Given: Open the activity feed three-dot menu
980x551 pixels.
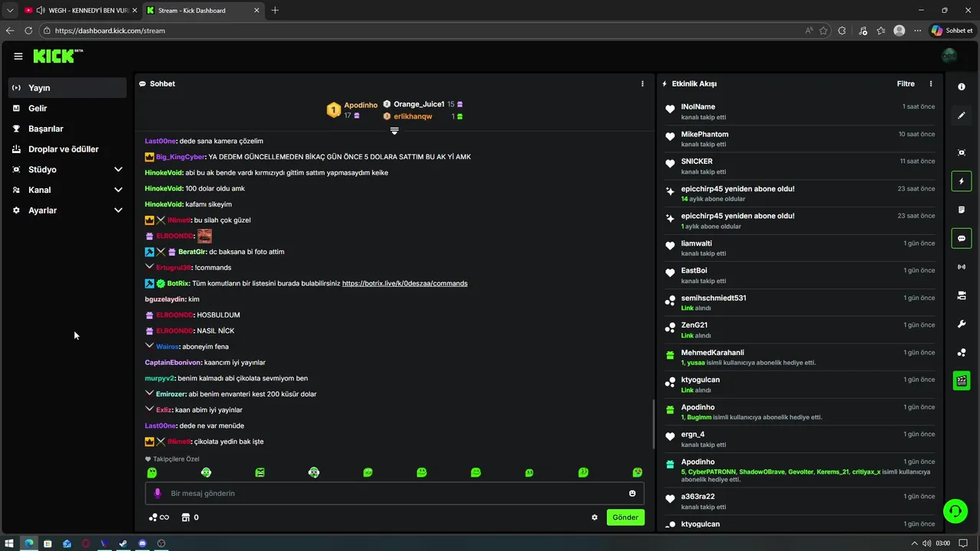Looking at the screenshot, I should pyautogui.click(x=931, y=83).
